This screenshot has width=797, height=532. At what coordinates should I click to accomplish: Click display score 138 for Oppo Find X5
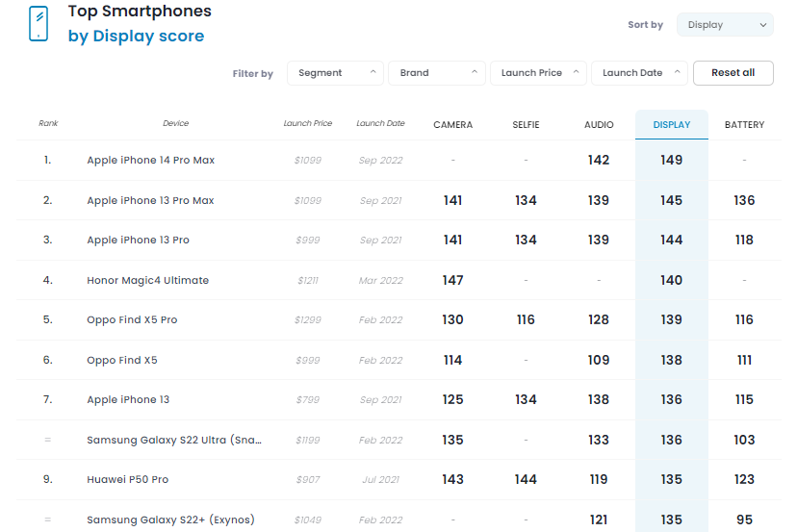pos(672,360)
